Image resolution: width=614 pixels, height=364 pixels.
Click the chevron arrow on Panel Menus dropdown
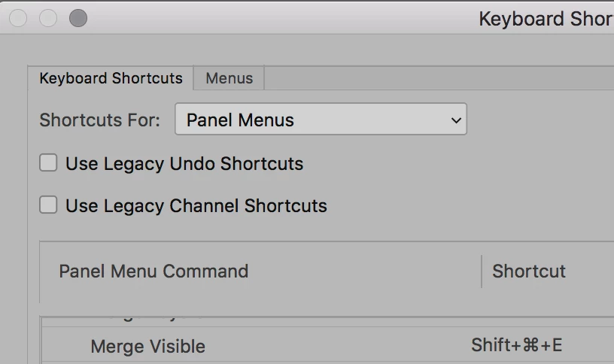[455, 120]
